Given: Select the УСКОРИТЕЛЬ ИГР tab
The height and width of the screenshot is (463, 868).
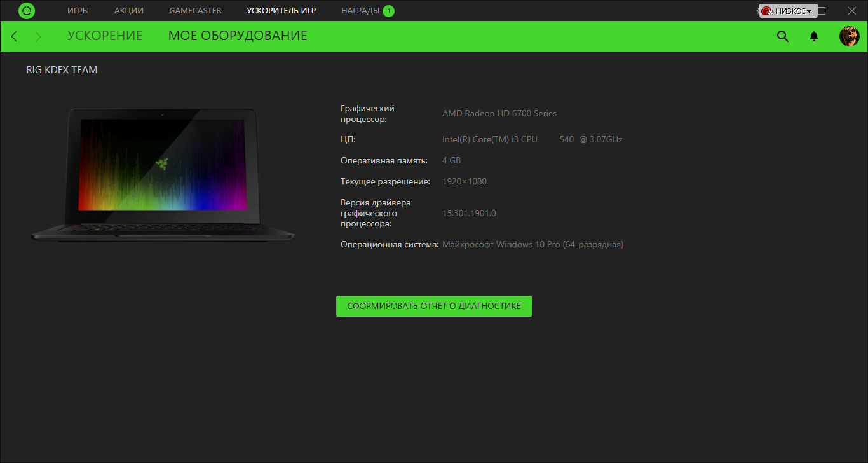Looking at the screenshot, I should (281, 11).
